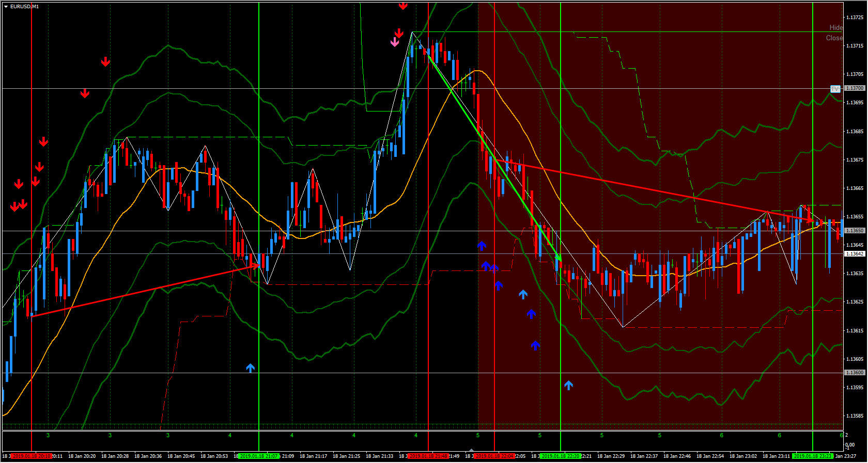Screen dimensions: 868x463
Task: Click the 1.13695 price scale label
Action: click(855, 103)
